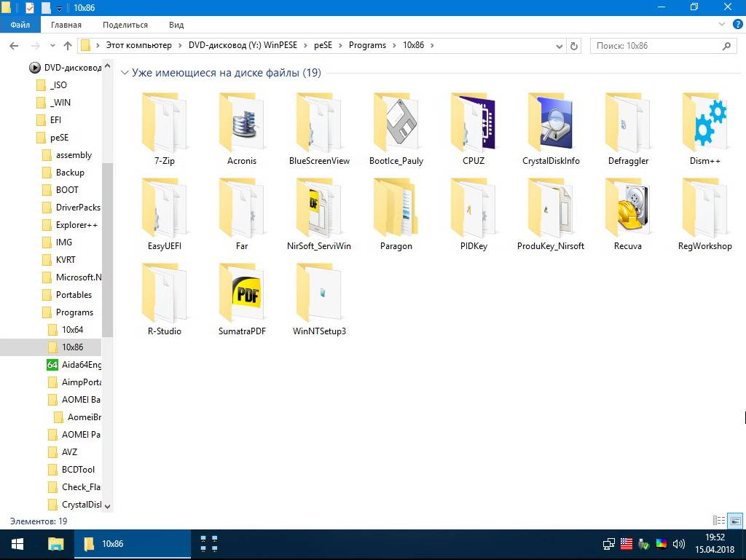Select the RegWorkshop folder
The height and width of the screenshot is (560, 746).
(x=705, y=214)
